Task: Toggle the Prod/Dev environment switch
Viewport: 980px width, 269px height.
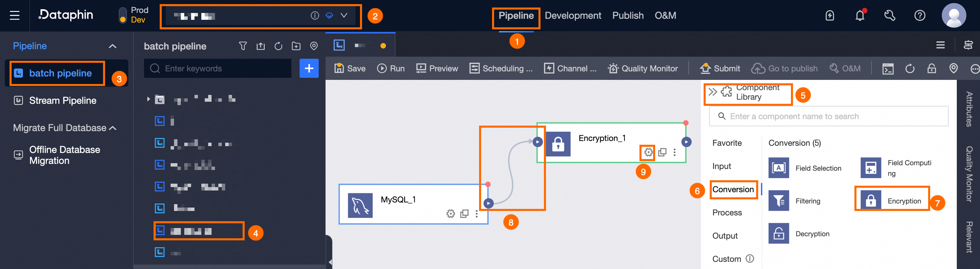Action: 122,16
